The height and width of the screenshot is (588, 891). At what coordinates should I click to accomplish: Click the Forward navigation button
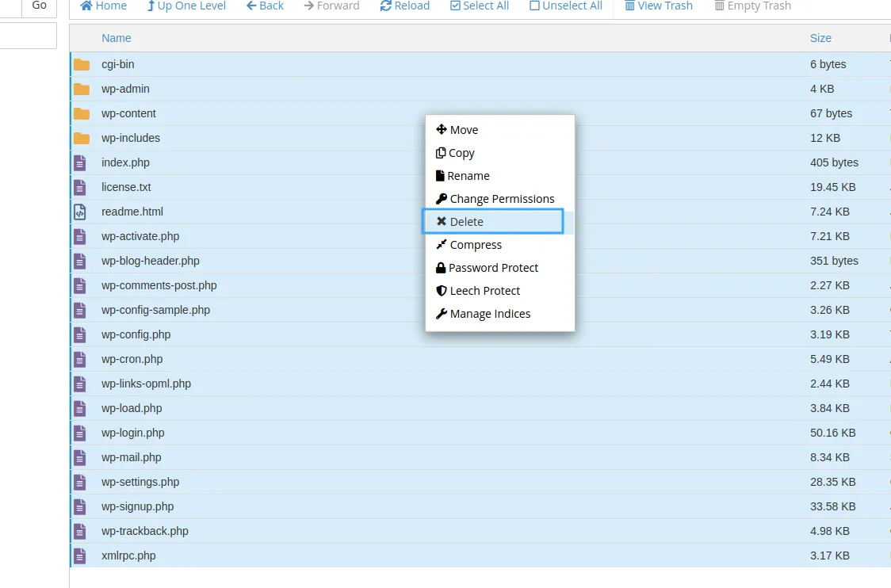(332, 6)
